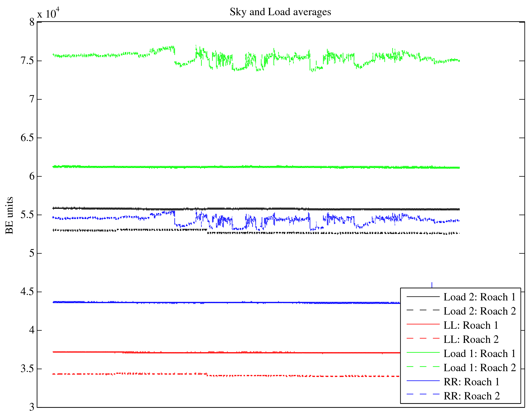
Task: Click the 7.5 y-axis tick label
Action: (x=28, y=61)
